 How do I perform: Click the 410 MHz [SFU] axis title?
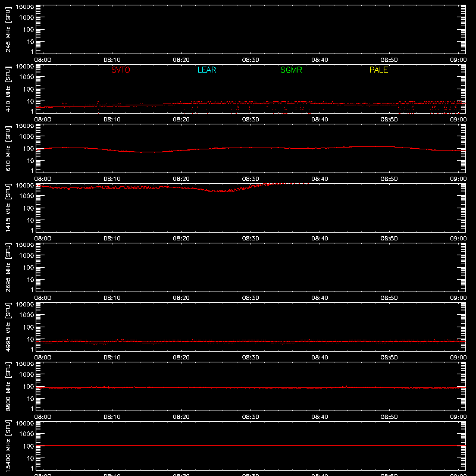point(8,89)
